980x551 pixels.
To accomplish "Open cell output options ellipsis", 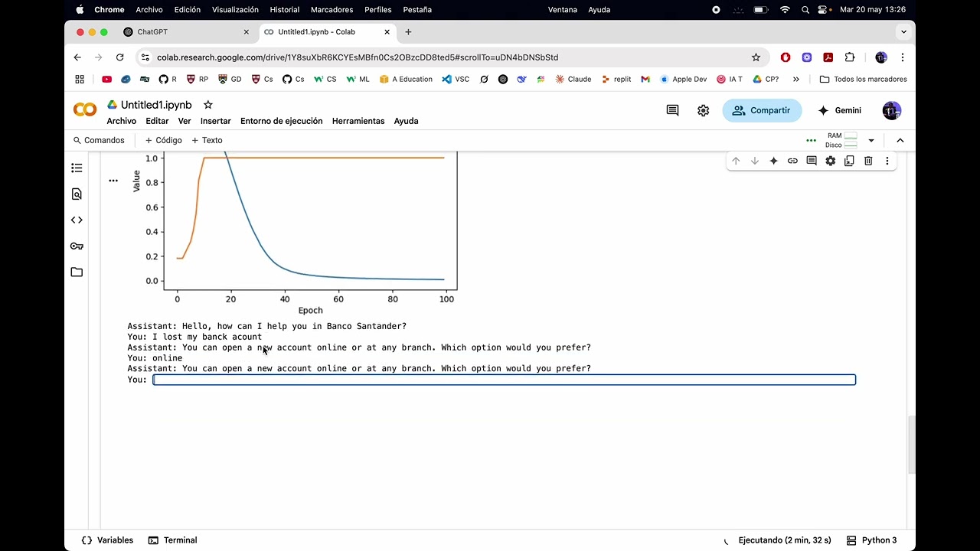I will (x=113, y=181).
